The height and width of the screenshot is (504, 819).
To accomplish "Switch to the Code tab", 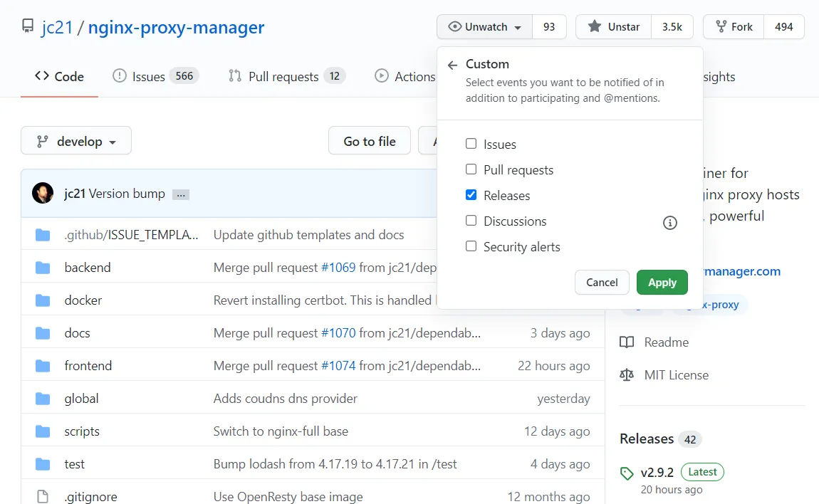I will pos(60,77).
